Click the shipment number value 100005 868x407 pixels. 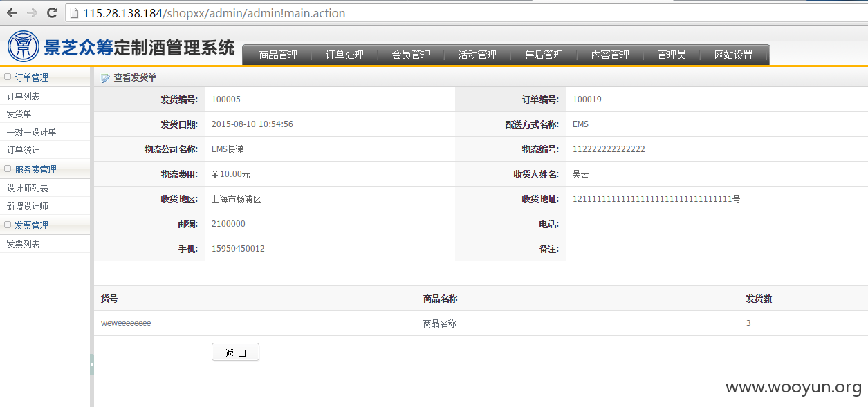click(226, 100)
